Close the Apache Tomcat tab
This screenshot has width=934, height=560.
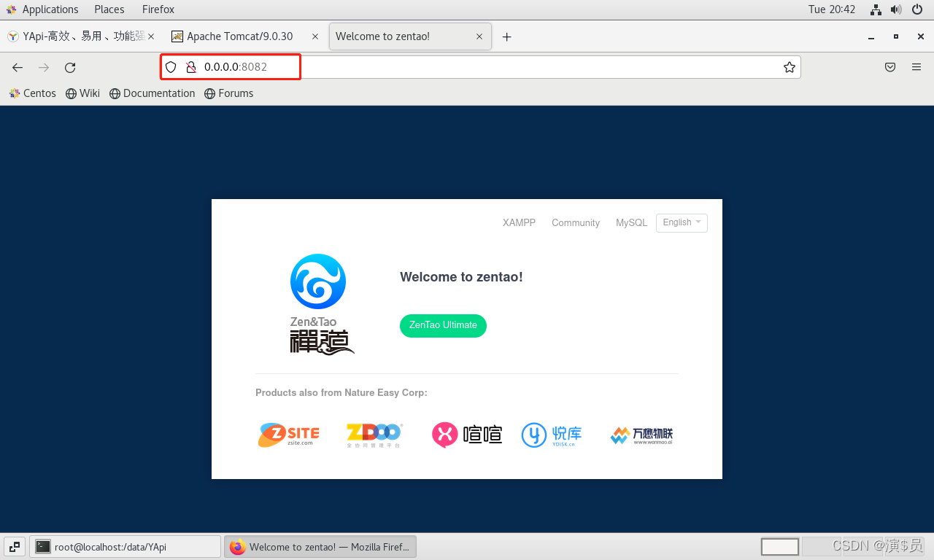[x=315, y=36]
